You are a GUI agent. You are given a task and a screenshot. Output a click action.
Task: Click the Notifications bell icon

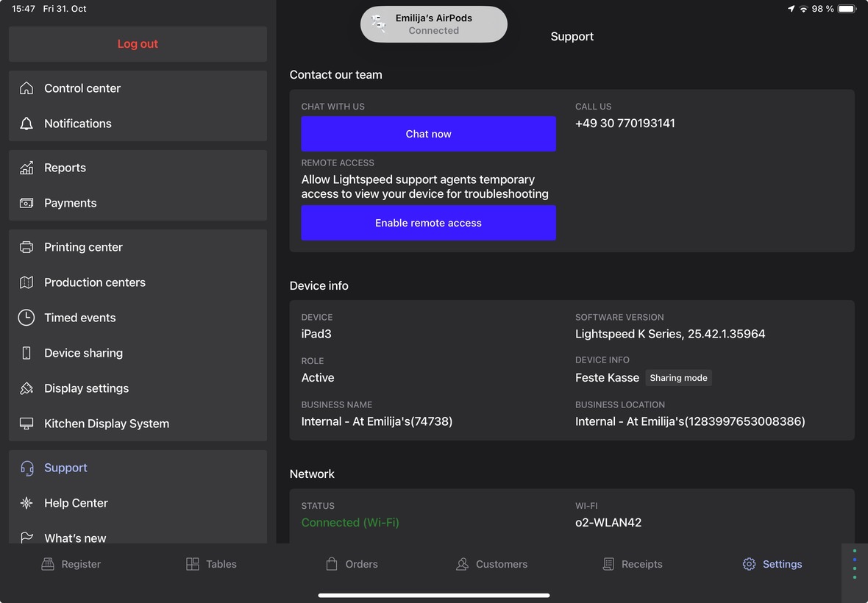[26, 124]
